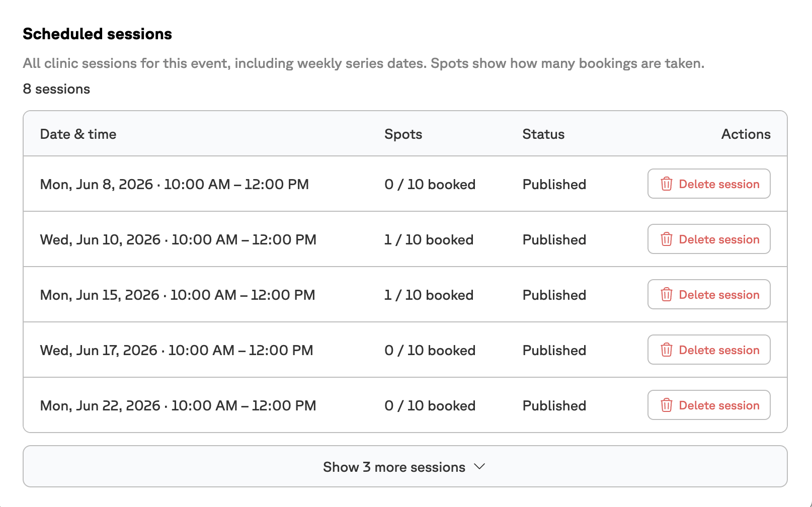Screen dimensions: 812x507
Task: Click trash icon in Jun 10 row
Action: 666,239
